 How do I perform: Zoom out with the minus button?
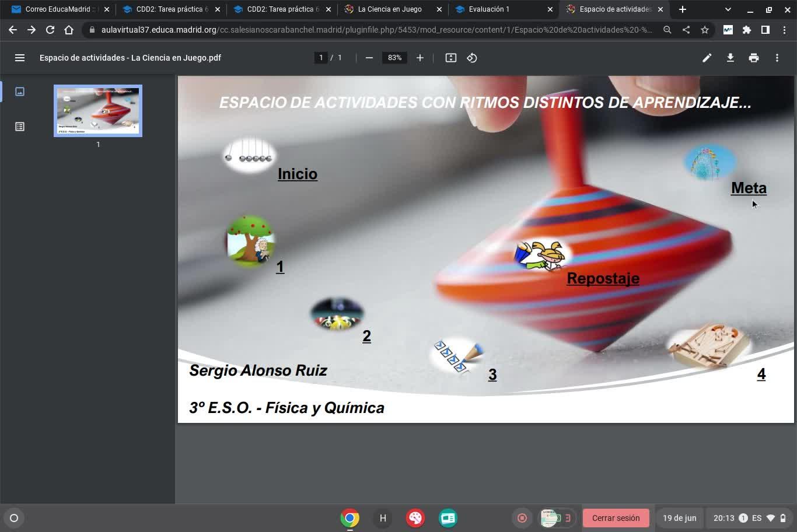click(x=369, y=58)
